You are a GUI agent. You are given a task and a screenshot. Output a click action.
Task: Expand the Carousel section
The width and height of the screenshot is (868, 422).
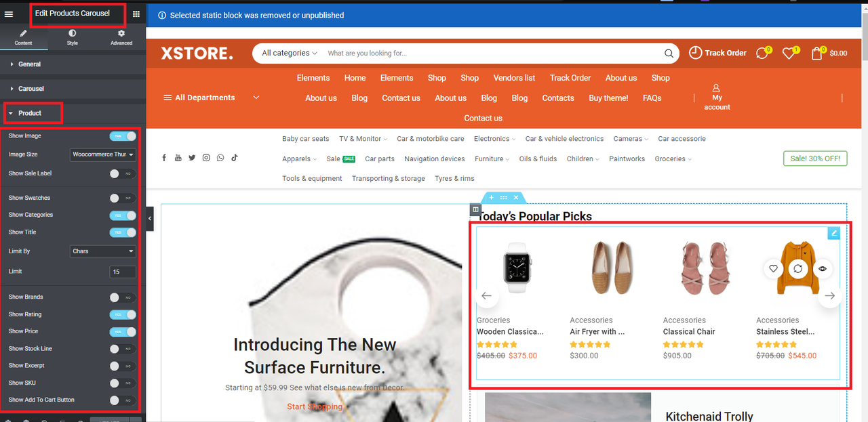[x=73, y=89]
